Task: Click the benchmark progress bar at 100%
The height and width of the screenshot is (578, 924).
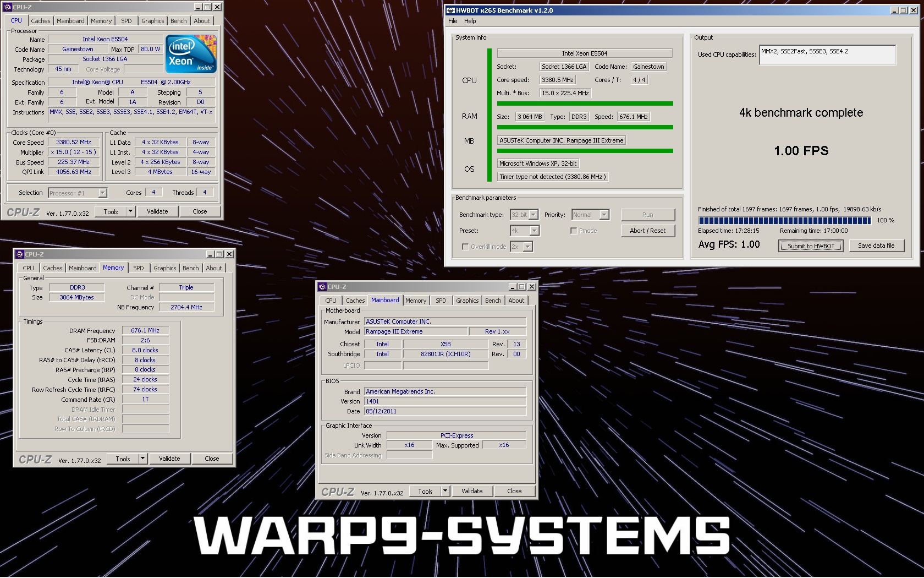Action: click(x=785, y=221)
